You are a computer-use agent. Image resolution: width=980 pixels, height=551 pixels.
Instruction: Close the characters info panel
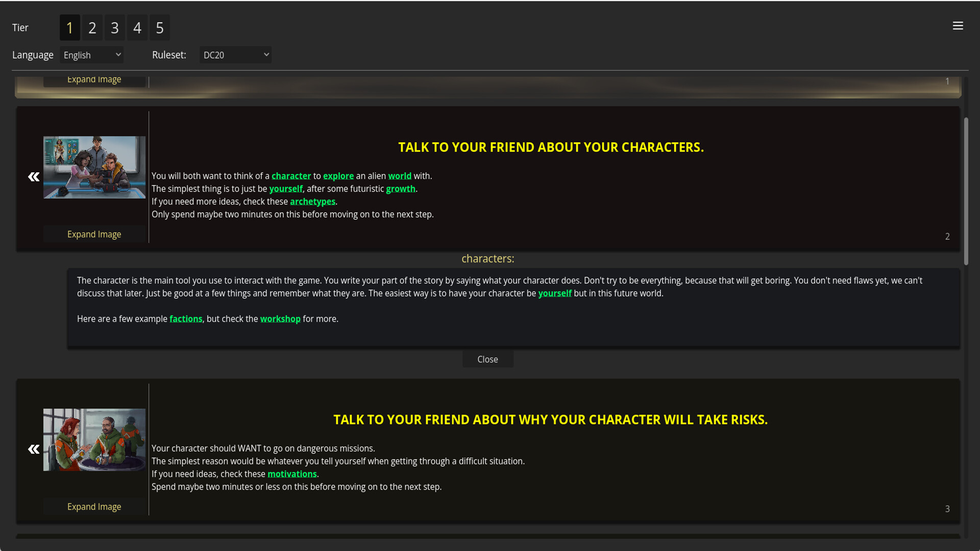point(487,359)
